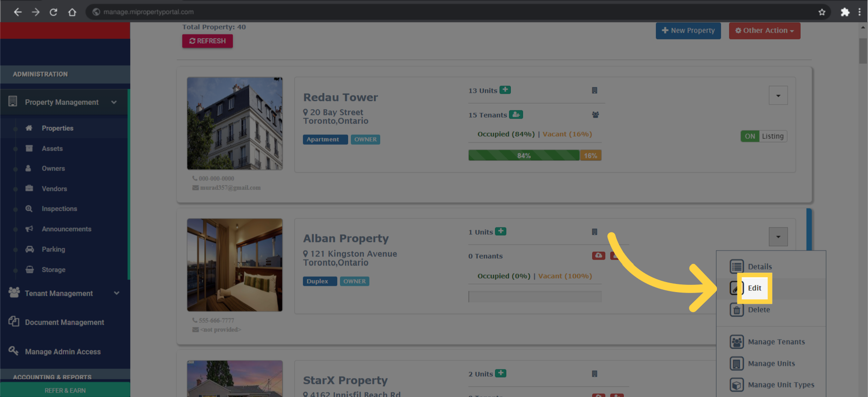Click the browser back arrow
The width and height of the screenshot is (868, 397).
(x=18, y=12)
